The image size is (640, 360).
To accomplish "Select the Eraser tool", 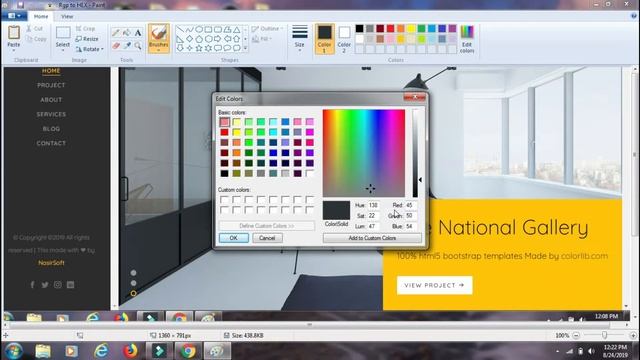I will click(x=116, y=45).
